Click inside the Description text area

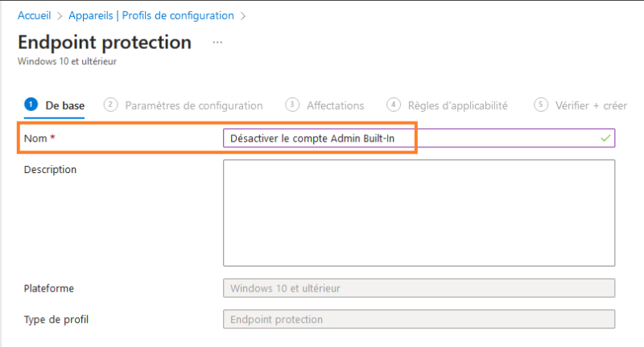click(419, 213)
